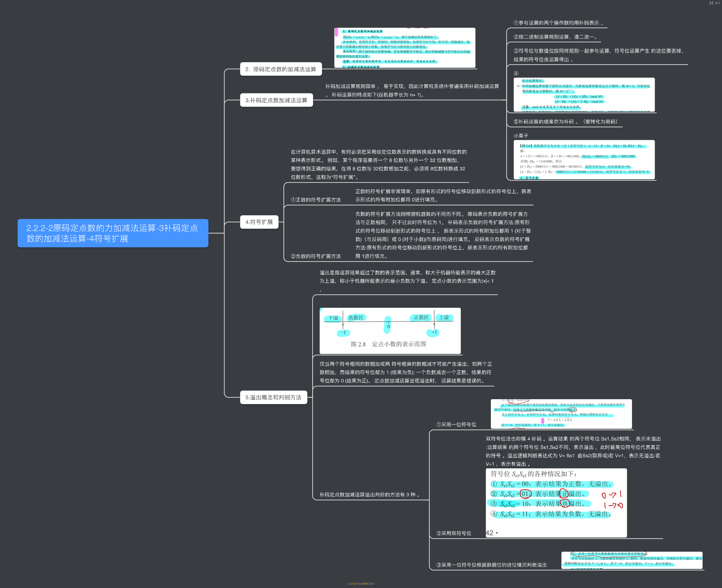Open the mod M formula image under ④
The image size is (722, 588).
pos(584,95)
